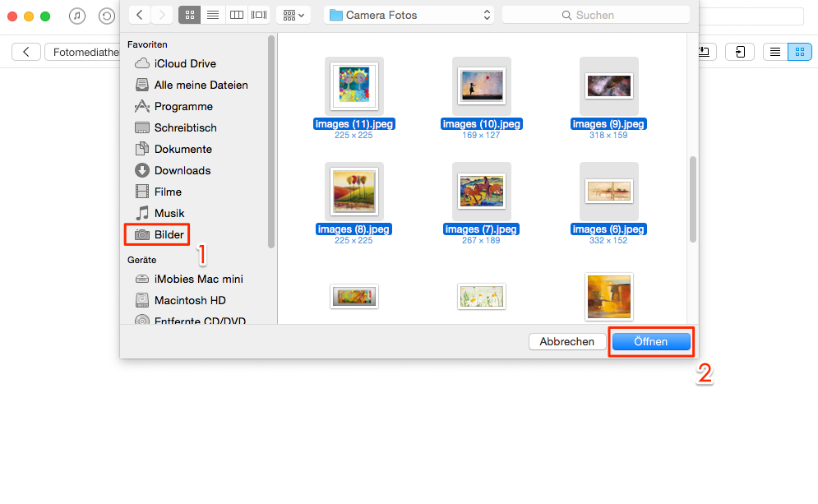The height and width of the screenshot is (504, 818).
Task: Switch main window to grid view
Action: click(800, 52)
